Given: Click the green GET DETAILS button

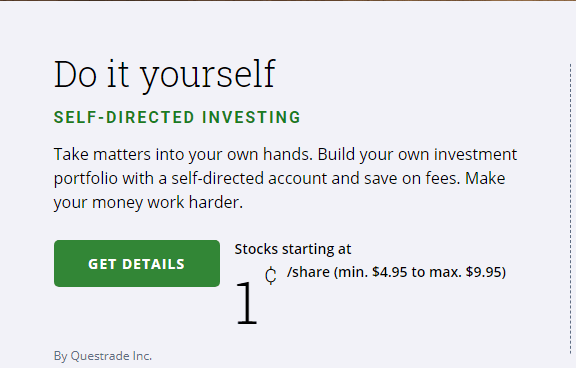Looking at the screenshot, I should point(137,263).
